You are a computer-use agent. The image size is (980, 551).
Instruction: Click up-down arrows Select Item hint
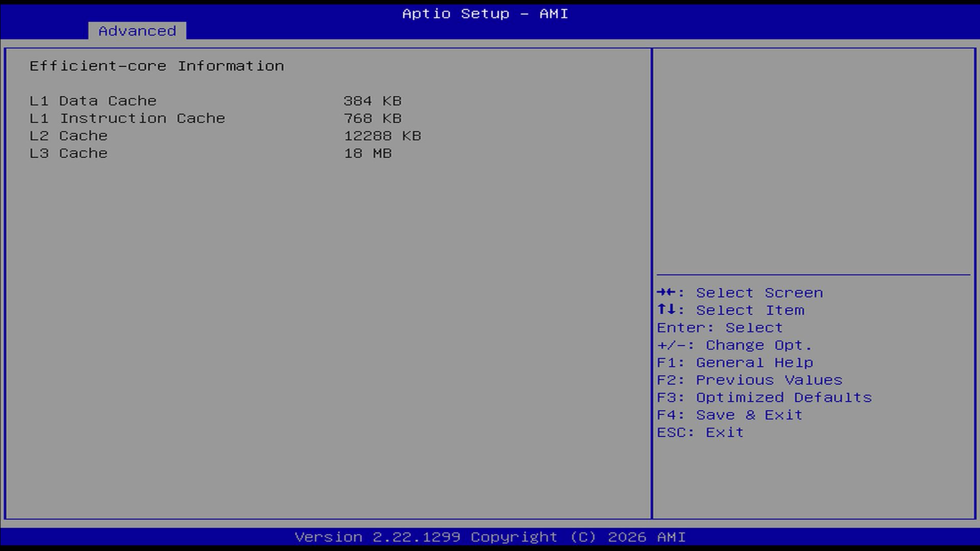(730, 310)
